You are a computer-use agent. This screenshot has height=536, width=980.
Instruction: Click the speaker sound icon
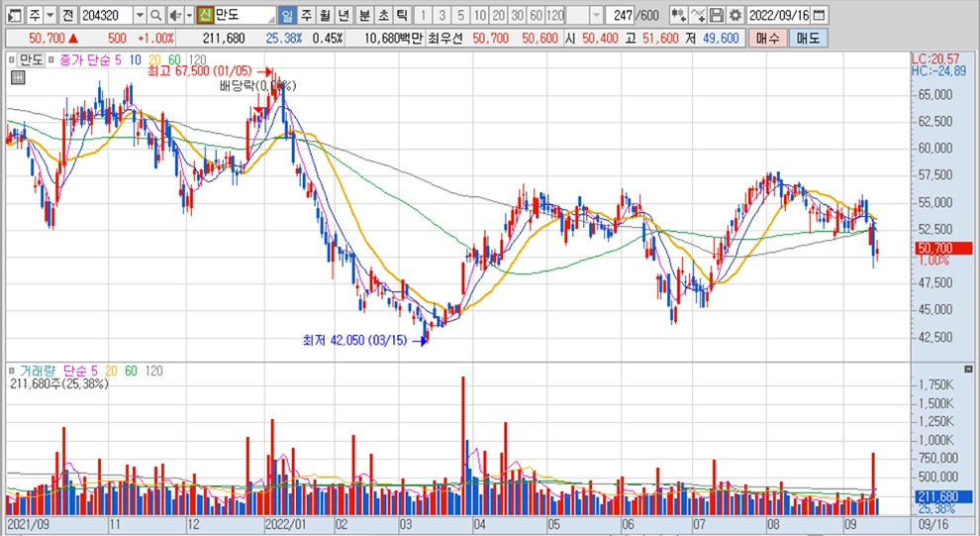click(174, 16)
